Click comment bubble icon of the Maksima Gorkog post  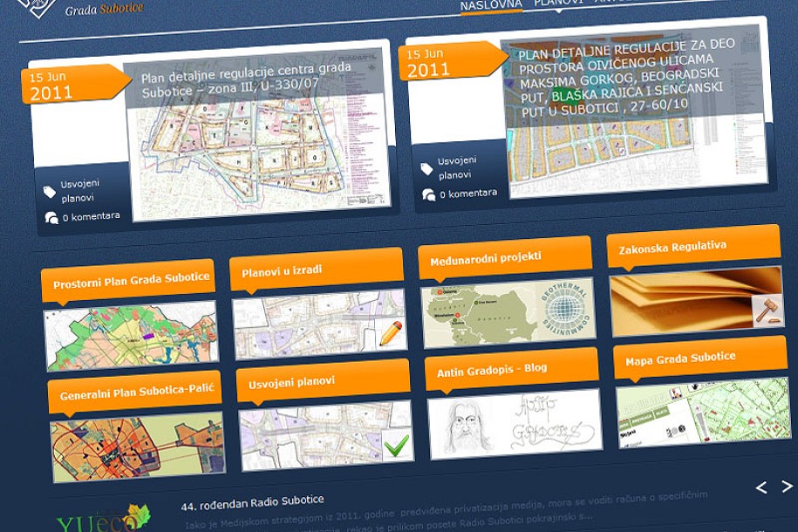click(x=428, y=195)
